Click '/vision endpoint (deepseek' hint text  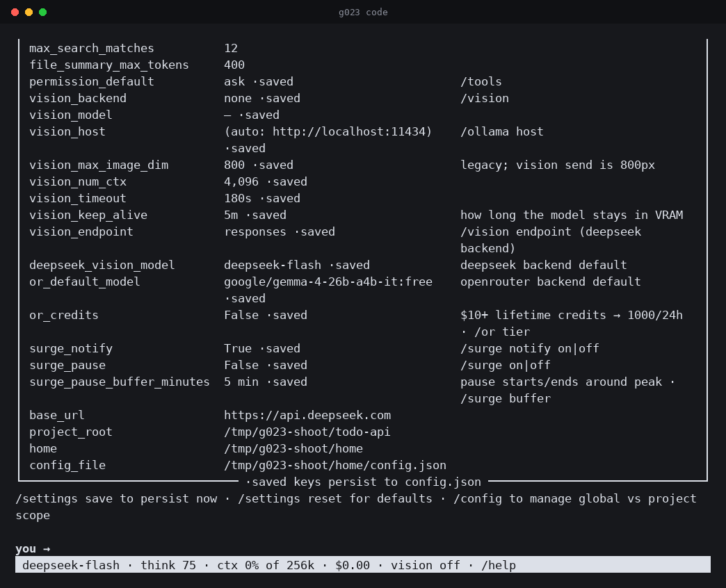[x=551, y=231]
